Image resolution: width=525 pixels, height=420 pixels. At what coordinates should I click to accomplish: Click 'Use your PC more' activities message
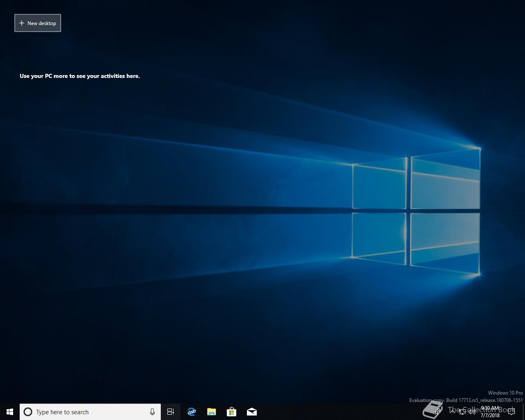coord(80,76)
